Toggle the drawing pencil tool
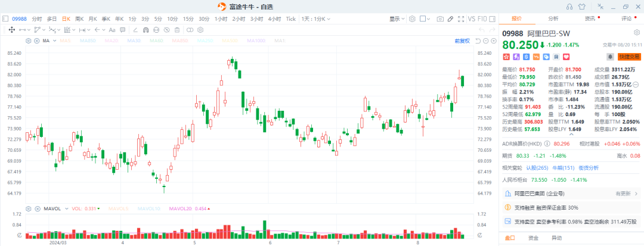Image resolution: width=644 pixels, height=246 pixels. click(451, 19)
